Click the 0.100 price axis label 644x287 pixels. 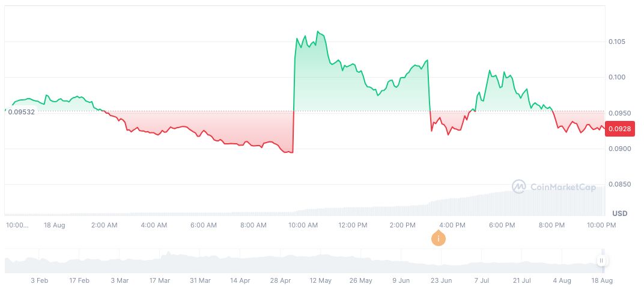(616, 77)
